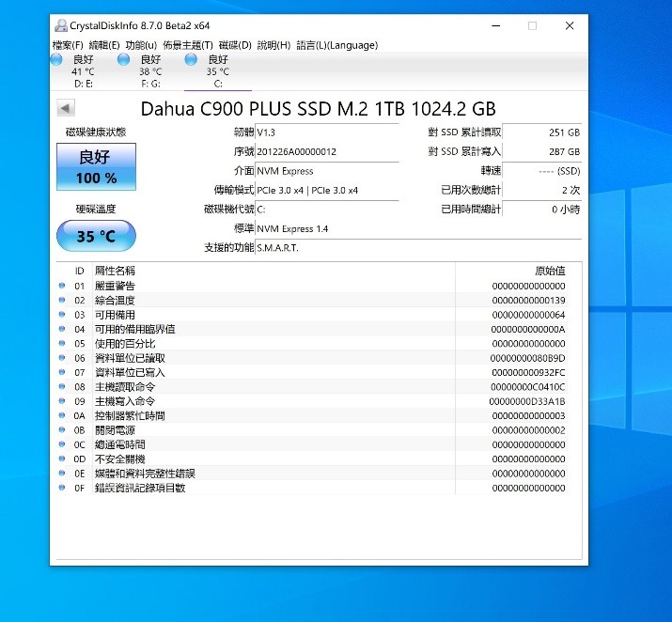The height and width of the screenshot is (622, 672).
Task: Click the blue status orb for D: E: disk
Action: point(56,59)
